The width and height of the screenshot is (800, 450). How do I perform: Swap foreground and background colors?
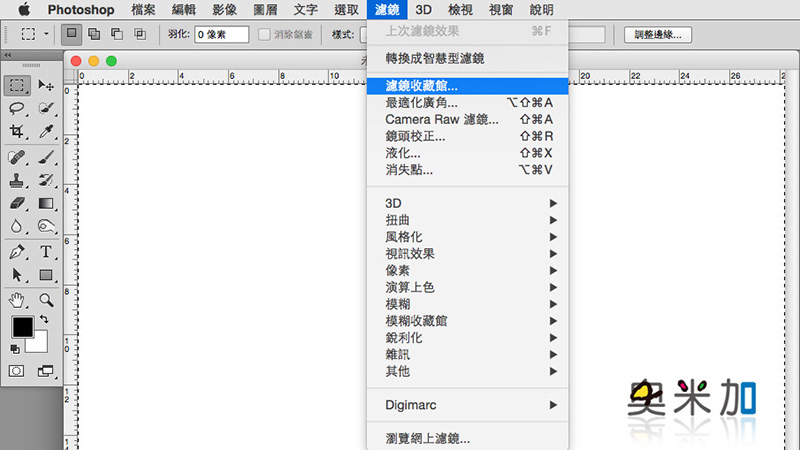click(x=44, y=319)
